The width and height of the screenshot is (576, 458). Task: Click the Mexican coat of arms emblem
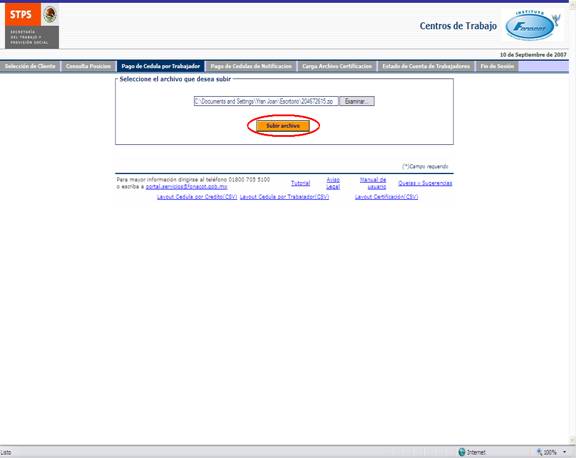(50, 15)
